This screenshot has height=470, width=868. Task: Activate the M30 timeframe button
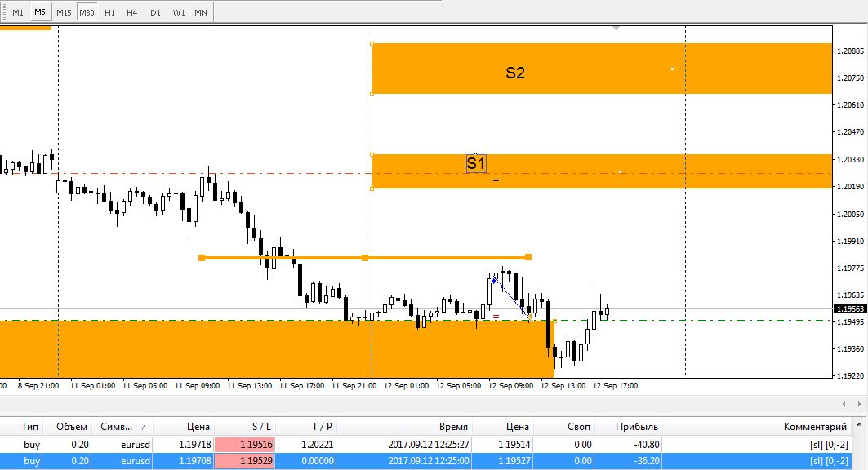point(87,12)
